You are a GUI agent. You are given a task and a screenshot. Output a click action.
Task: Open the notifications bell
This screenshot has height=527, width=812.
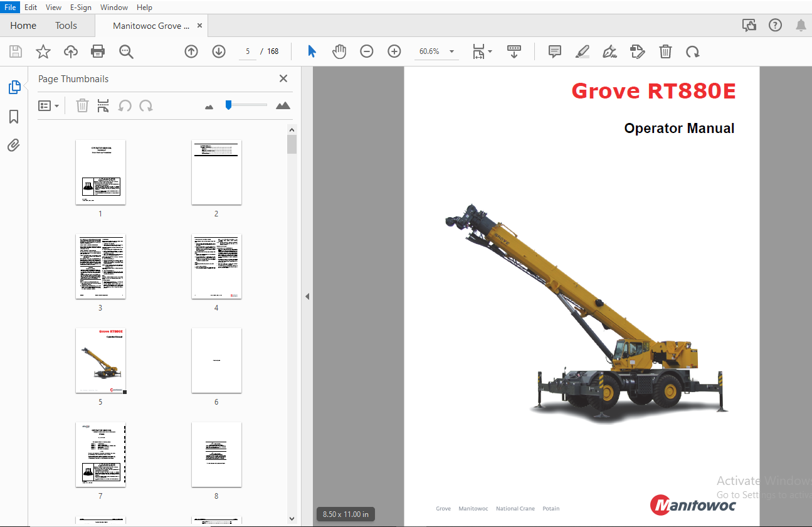pyautogui.click(x=801, y=26)
